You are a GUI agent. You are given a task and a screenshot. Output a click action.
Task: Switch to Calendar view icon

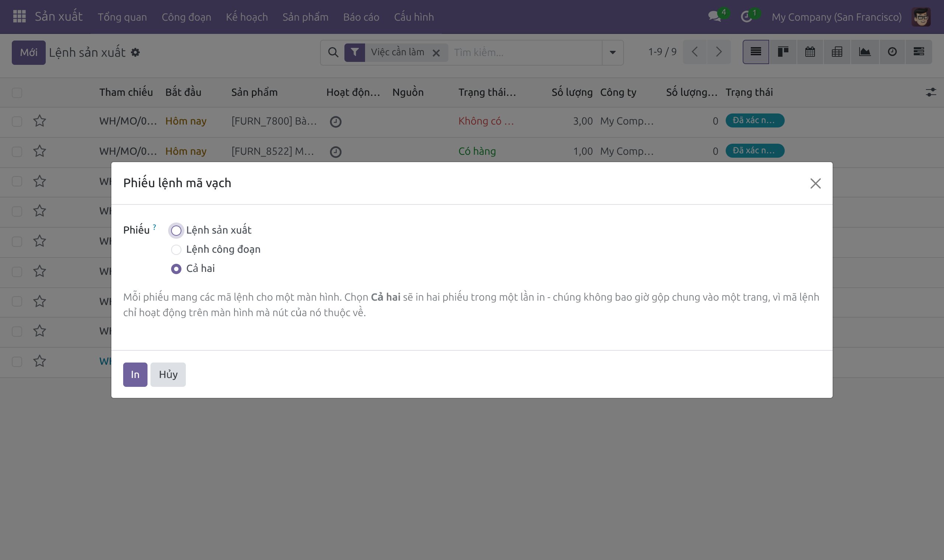tap(810, 52)
